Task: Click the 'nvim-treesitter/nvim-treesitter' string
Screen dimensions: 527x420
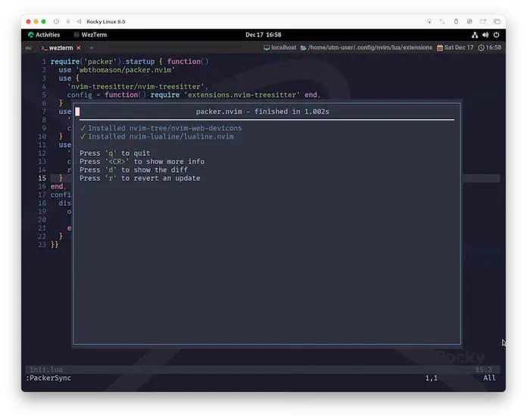Action: pos(136,86)
